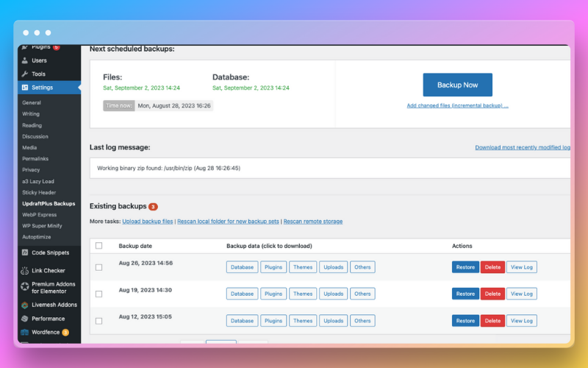Image resolution: width=588 pixels, height=368 pixels.
Task: Download Database from Aug 26 backup
Action: point(242,267)
